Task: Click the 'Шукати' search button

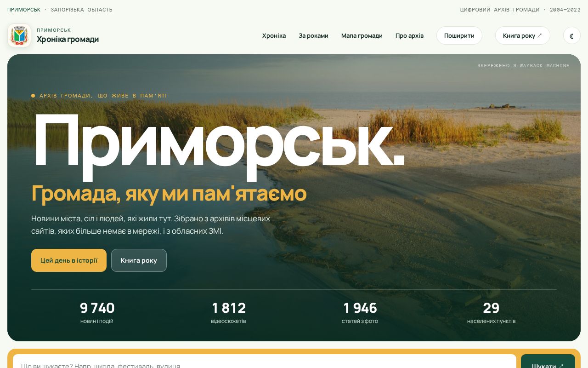Action: tap(548, 362)
